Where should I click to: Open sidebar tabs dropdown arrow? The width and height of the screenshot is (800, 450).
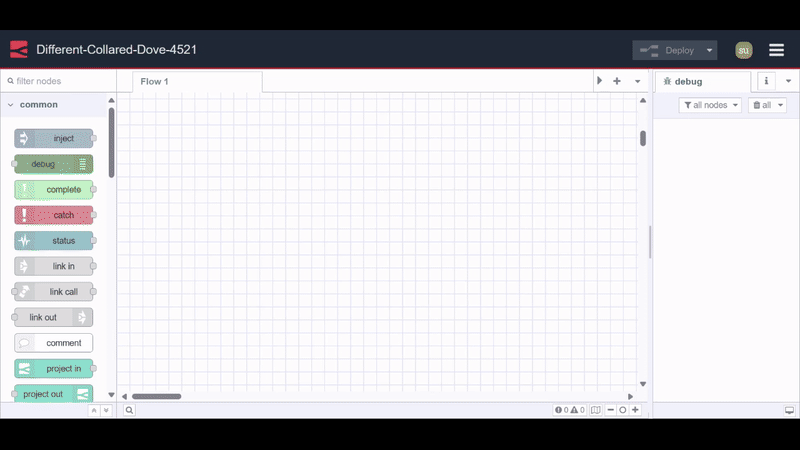pos(788,81)
